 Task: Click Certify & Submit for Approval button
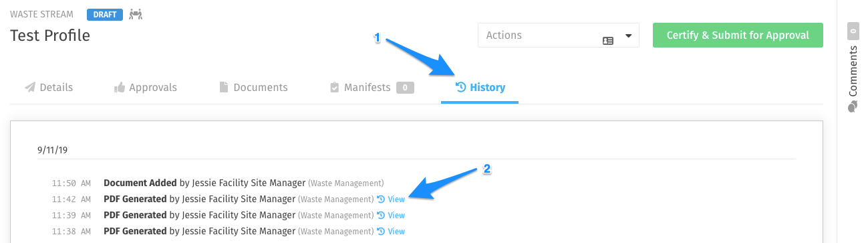pos(738,35)
